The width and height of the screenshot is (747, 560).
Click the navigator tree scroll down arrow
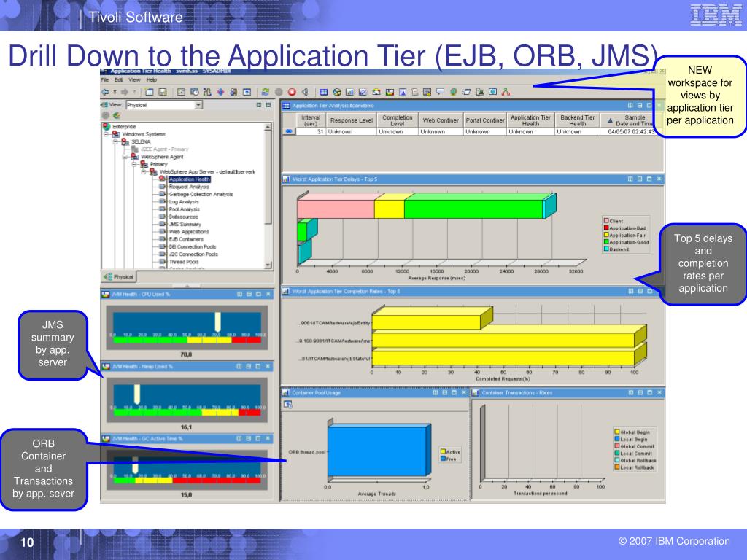tap(268, 265)
